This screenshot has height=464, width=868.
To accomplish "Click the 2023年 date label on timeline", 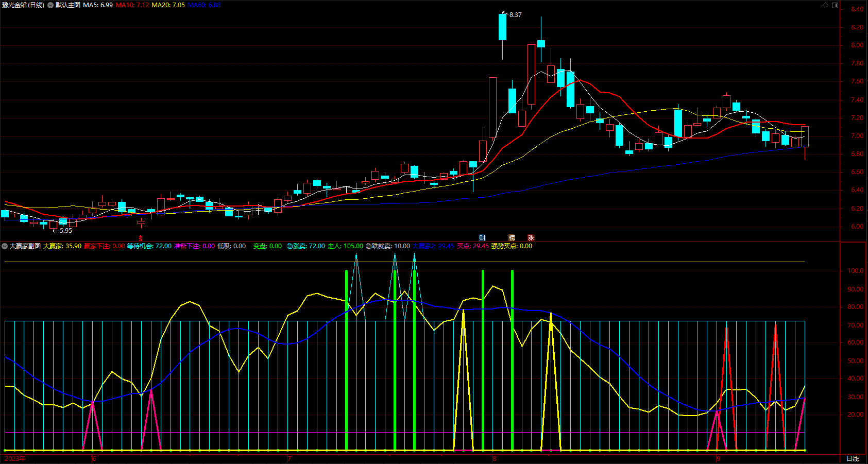I will 15,458.
